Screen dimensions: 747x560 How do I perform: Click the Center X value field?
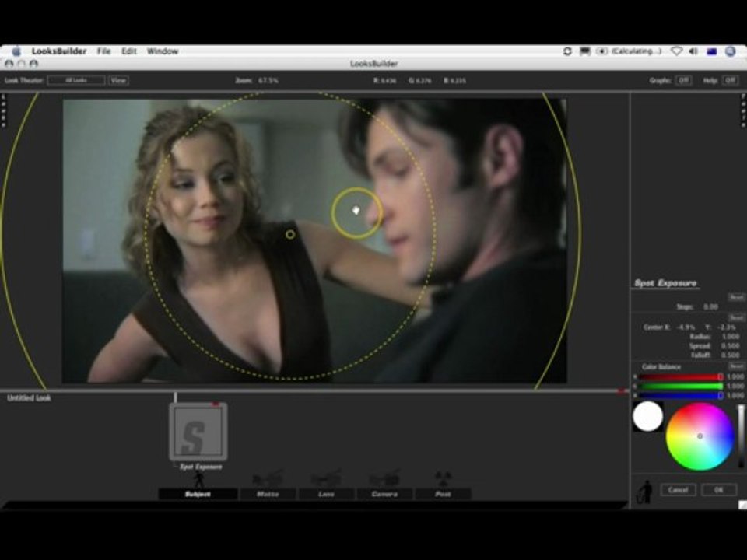point(686,327)
